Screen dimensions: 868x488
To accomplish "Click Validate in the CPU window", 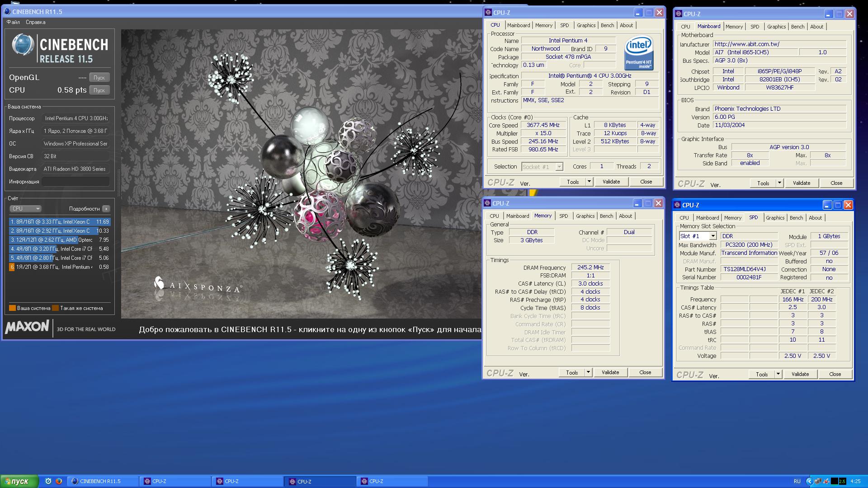I will point(611,182).
